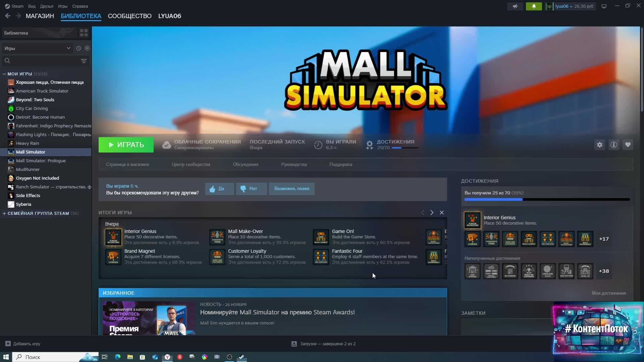The width and height of the screenshot is (644, 362).
Task: Click the game info icon
Action: tap(613, 145)
